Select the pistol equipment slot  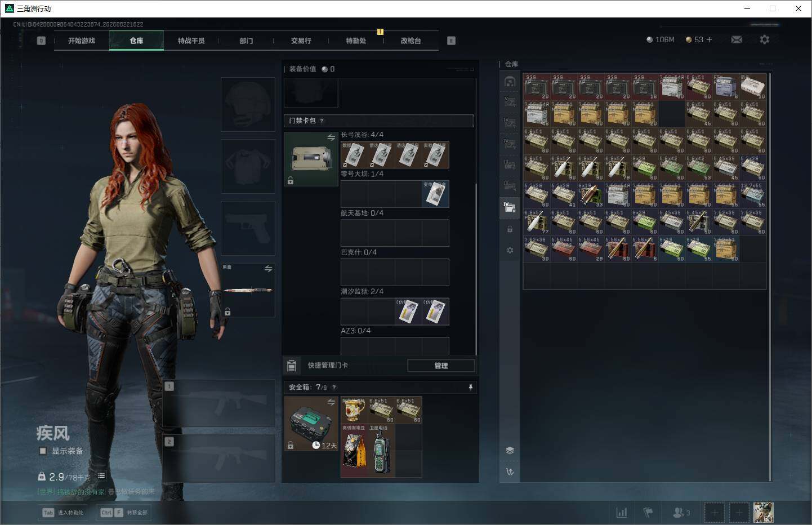point(248,228)
